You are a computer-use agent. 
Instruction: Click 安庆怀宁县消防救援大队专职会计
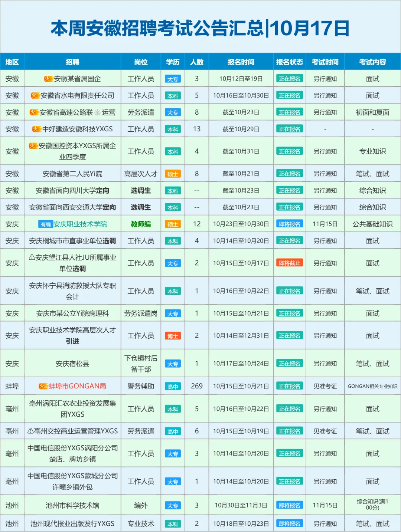[x=72, y=291]
